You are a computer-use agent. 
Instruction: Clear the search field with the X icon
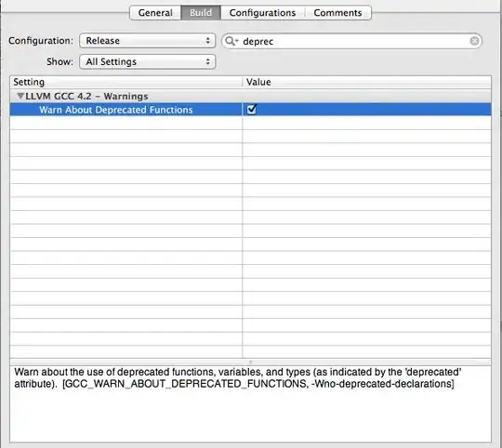tap(474, 41)
